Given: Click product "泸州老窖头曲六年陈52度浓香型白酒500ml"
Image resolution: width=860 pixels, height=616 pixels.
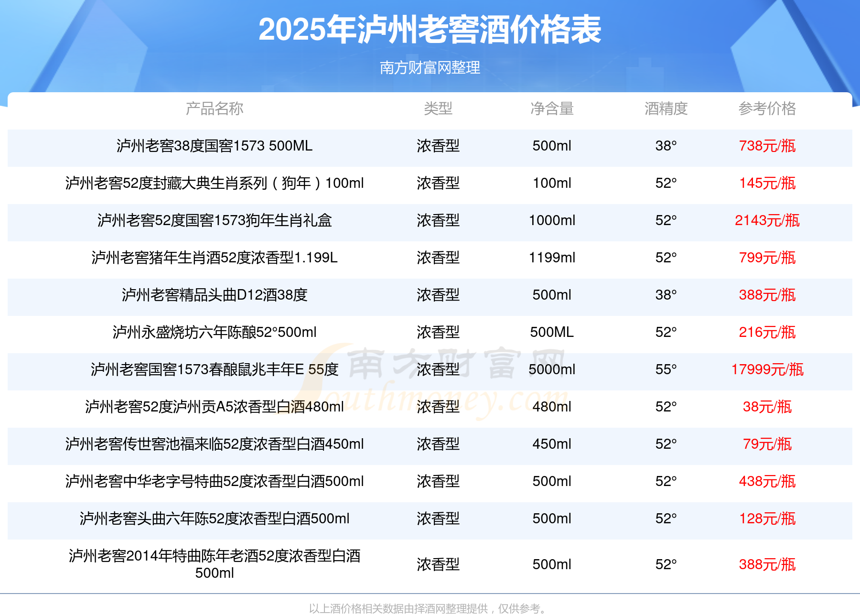Looking at the screenshot, I should coord(215,519).
